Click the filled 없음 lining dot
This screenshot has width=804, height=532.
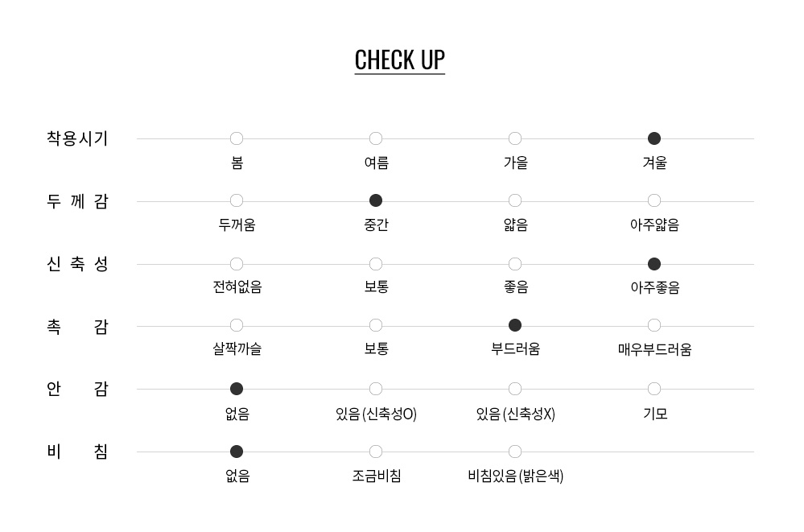[237, 389]
